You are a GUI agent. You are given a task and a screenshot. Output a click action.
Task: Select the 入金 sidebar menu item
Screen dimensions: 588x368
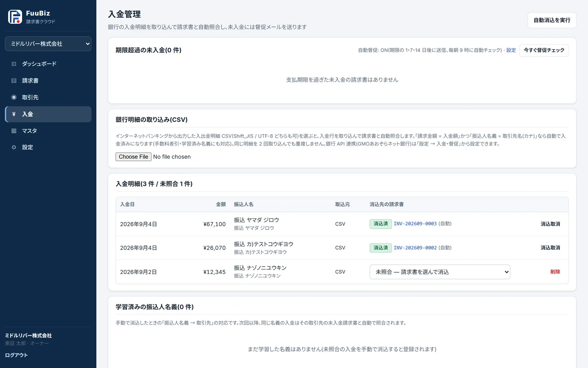pos(48,114)
